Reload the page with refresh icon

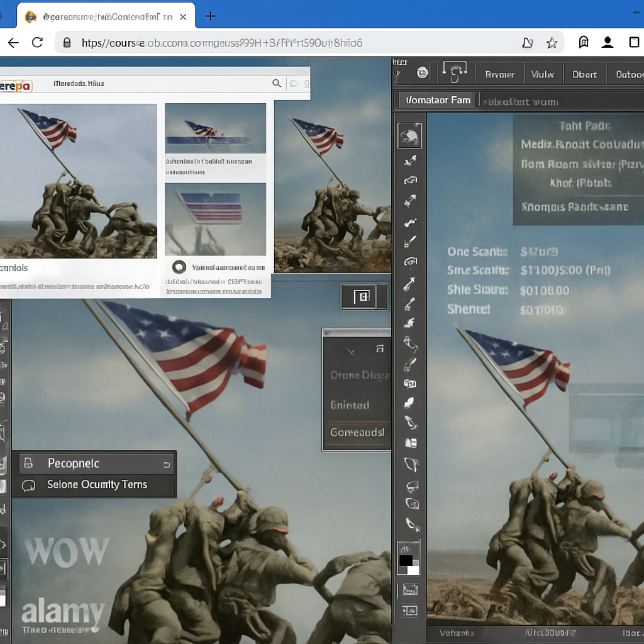click(x=37, y=43)
